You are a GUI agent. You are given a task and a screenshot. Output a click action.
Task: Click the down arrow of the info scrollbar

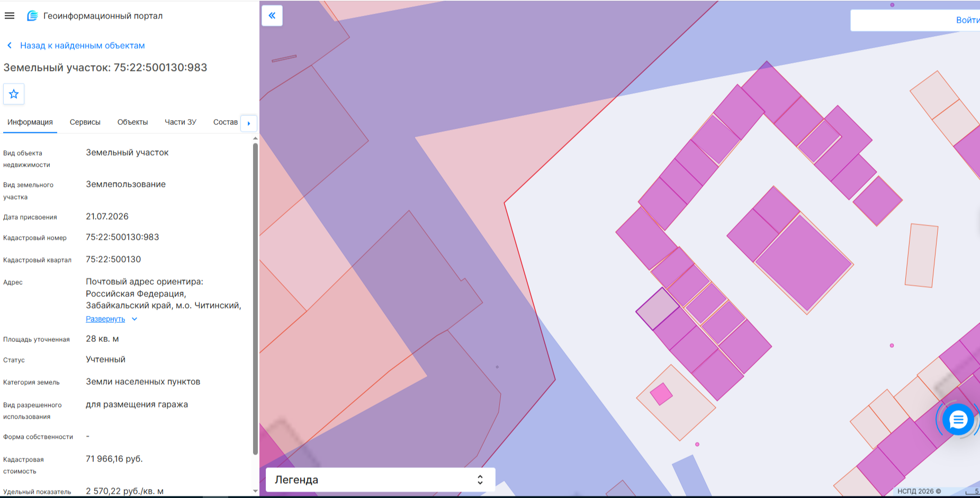tap(255, 491)
